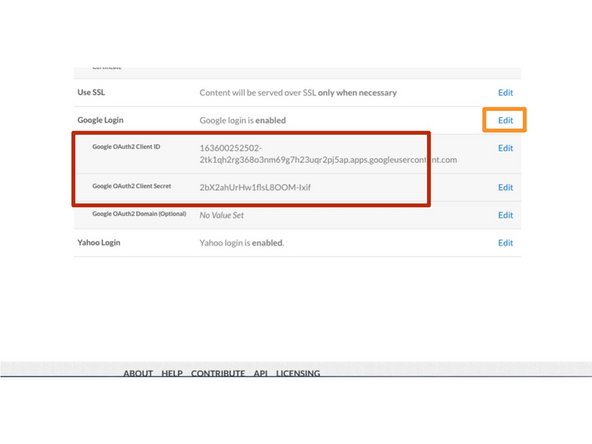
Task: Select client secret value 2bX2ahUrHw1flsL8OOM-Ixif
Action: [255, 187]
